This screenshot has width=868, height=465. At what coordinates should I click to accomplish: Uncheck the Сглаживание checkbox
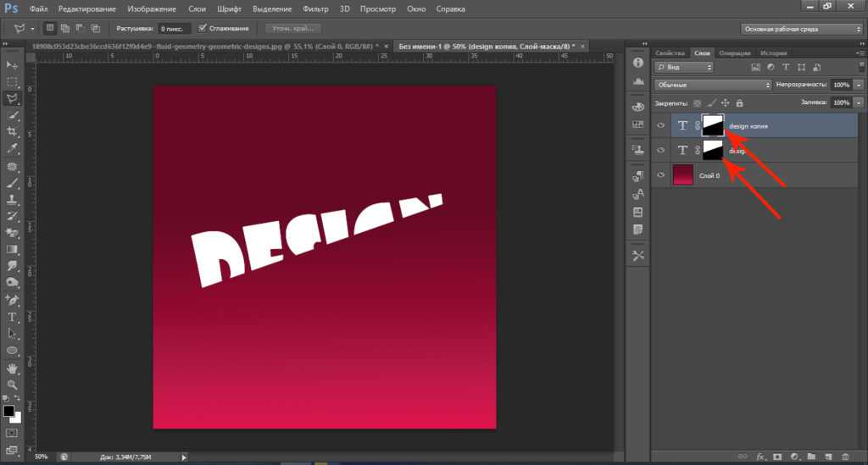[202, 28]
